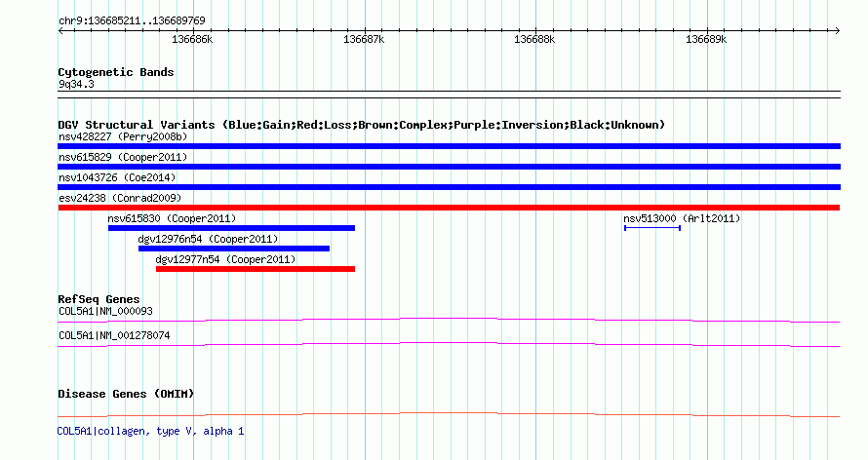Click the orange OMIM disease gene line
The image size is (868, 460).
(x=449, y=414)
